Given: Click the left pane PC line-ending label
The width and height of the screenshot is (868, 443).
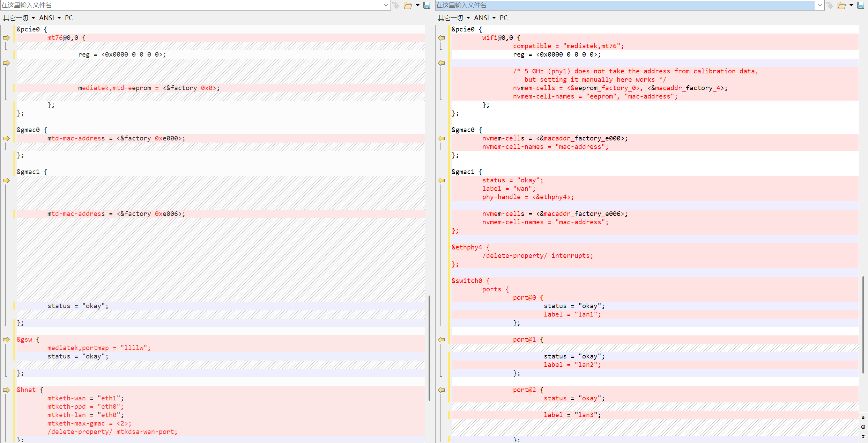Looking at the screenshot, I should pyautogui.click(x=69, y=18).
